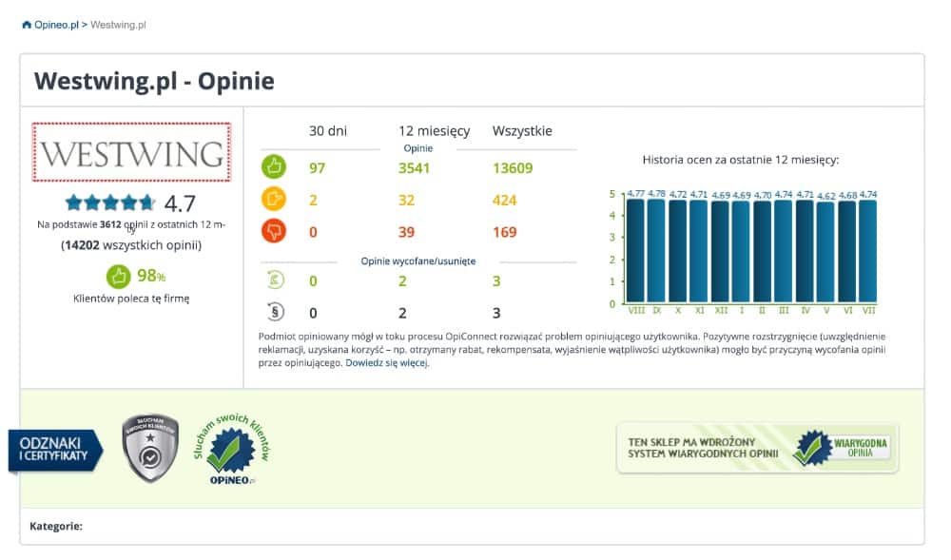The width and height of the screenshot is (951, 560).
Task: Click the paragraph-sign removed opinions icon
Action: (276, 312)
